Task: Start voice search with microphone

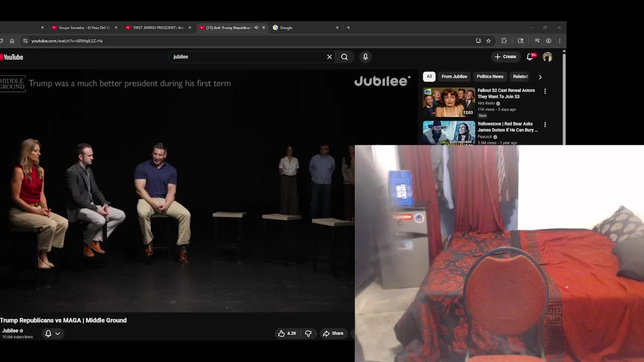Action: click(365, 57)
